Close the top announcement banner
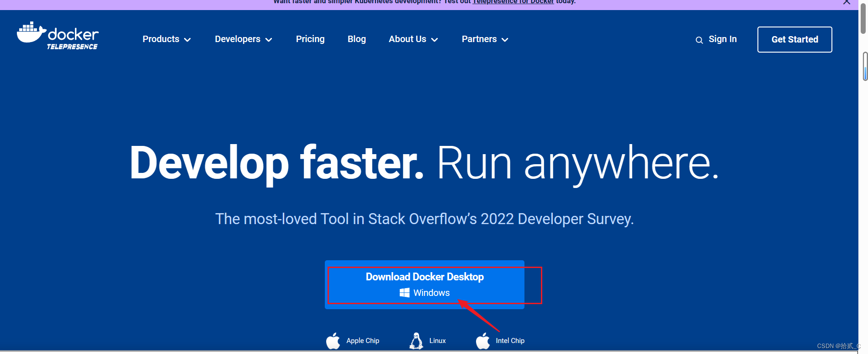 coord(847,2)
